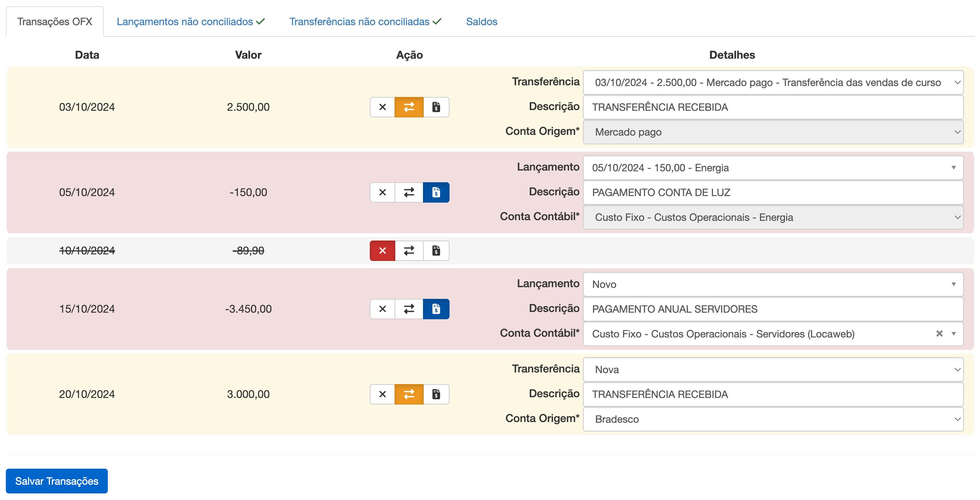Switch to Transações OFX tab
The width and height of the screenshot is (980, 500).
54,22
